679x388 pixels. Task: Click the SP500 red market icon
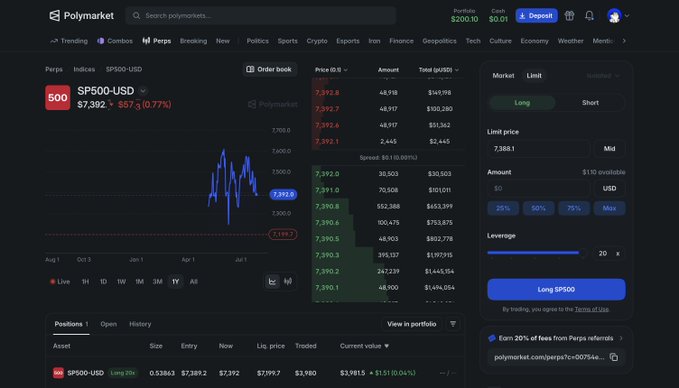[58, 97]
